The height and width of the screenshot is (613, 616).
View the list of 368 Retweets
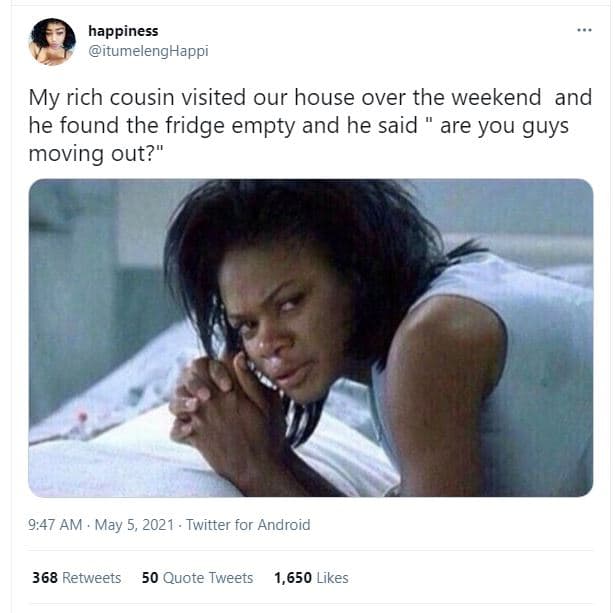pos(77,578)
